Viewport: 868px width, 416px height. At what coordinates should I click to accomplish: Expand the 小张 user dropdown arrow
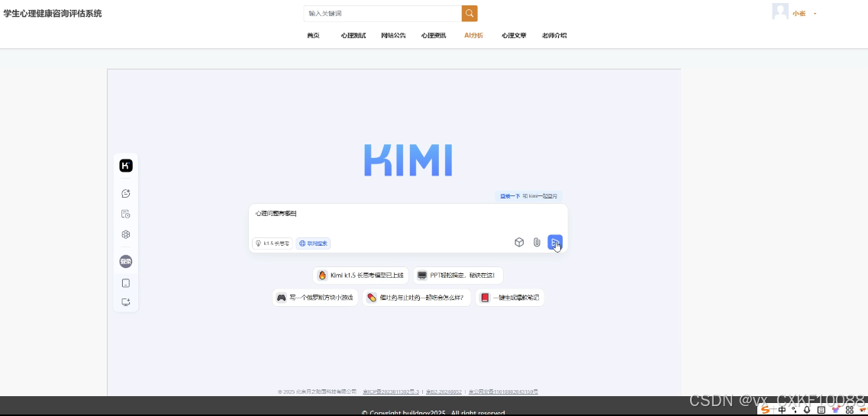[815, 14]
